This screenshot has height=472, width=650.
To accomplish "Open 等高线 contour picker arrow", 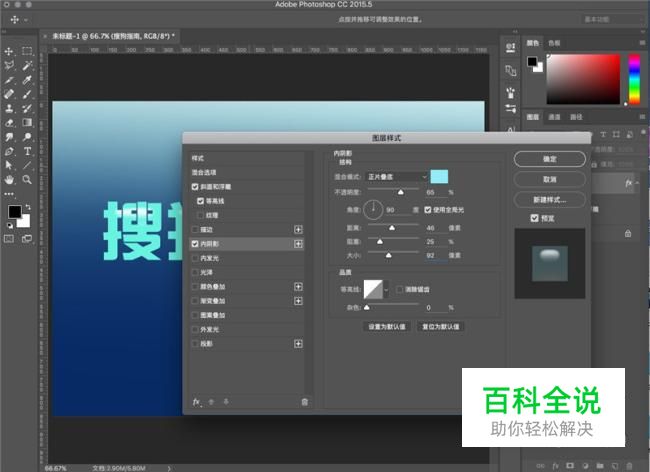I will [386, 289].
